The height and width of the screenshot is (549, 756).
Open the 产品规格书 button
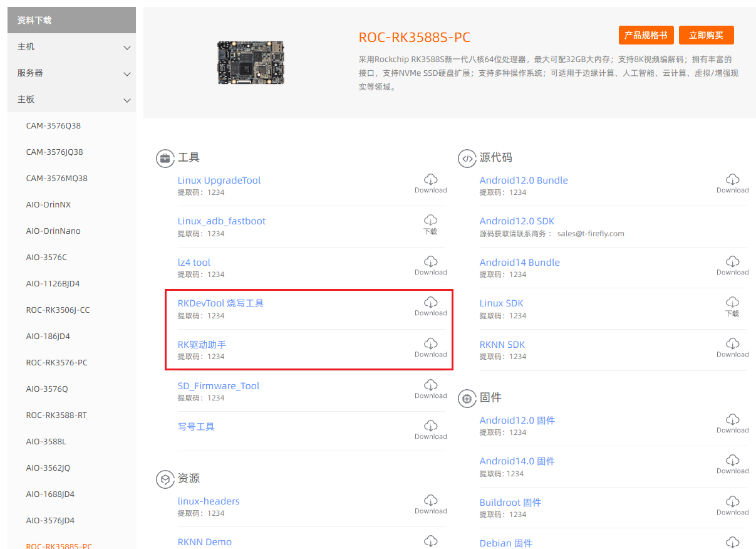click(x=646, y=35)
